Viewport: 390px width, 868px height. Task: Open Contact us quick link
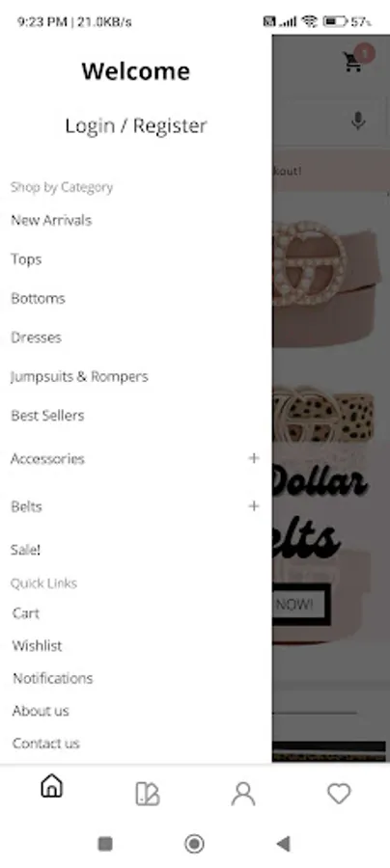(x=46, y=743)
